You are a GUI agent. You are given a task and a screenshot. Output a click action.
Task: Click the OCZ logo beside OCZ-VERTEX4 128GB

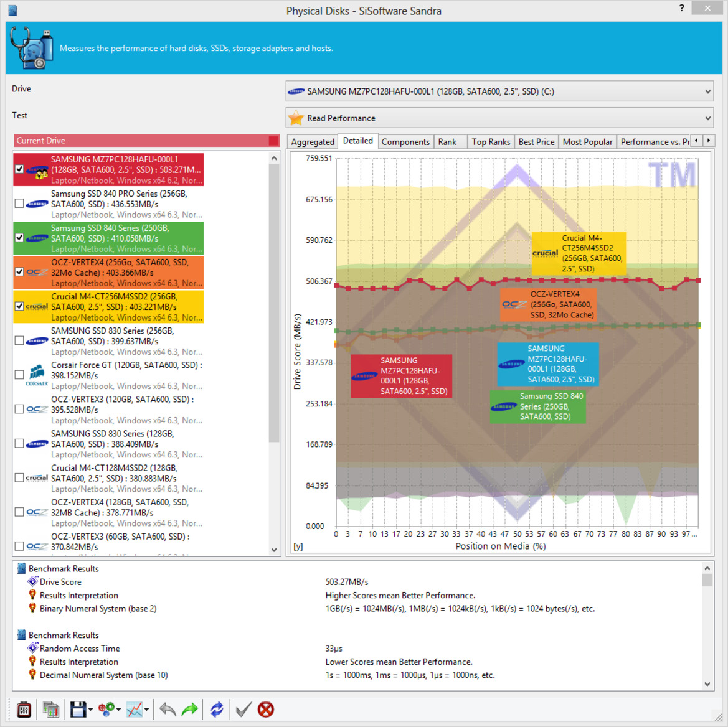[x=37, y=512]
